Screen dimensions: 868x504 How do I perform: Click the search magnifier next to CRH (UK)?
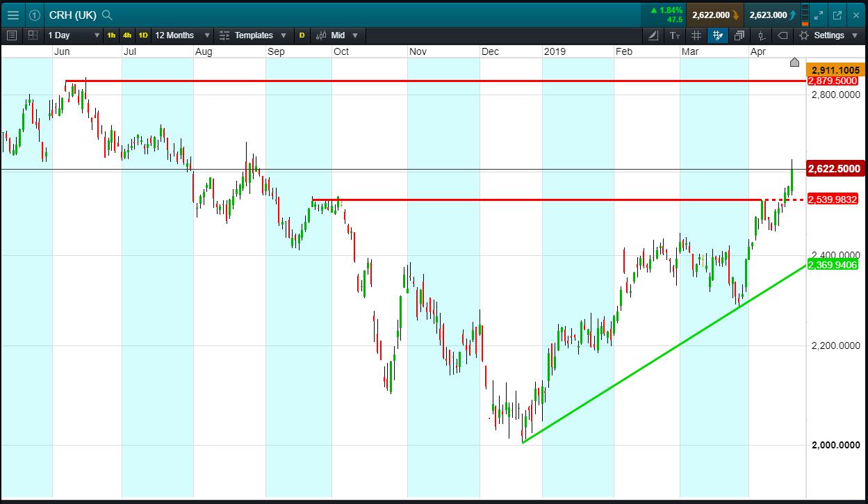106,15
